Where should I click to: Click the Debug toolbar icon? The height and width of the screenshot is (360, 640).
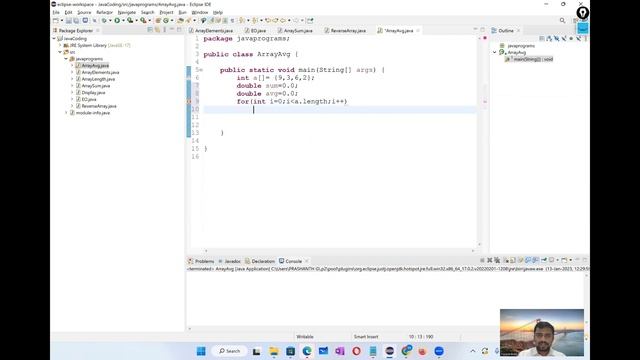pyautogui.click(x=104, y=20)
